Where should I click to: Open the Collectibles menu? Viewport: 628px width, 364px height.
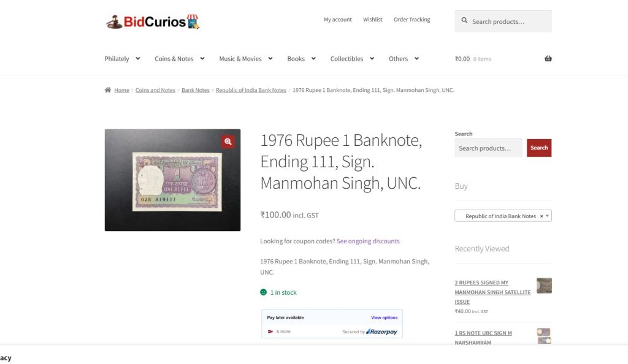[352, 59]
